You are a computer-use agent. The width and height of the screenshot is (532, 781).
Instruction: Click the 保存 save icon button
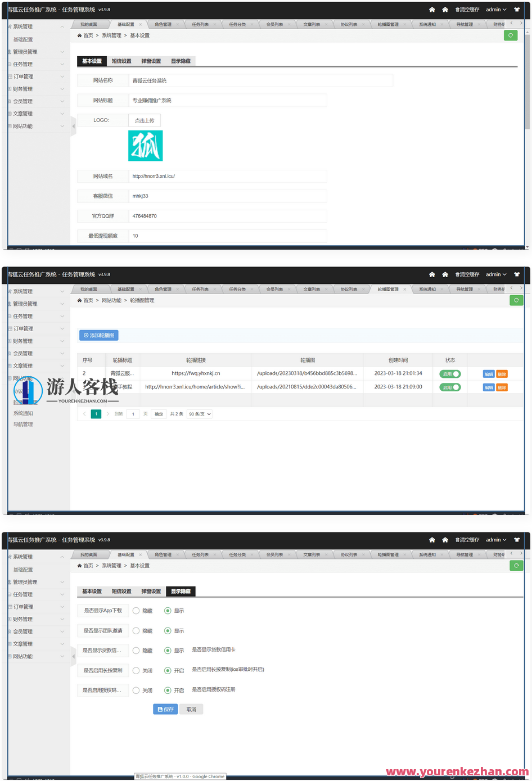[x=165, y=709]
